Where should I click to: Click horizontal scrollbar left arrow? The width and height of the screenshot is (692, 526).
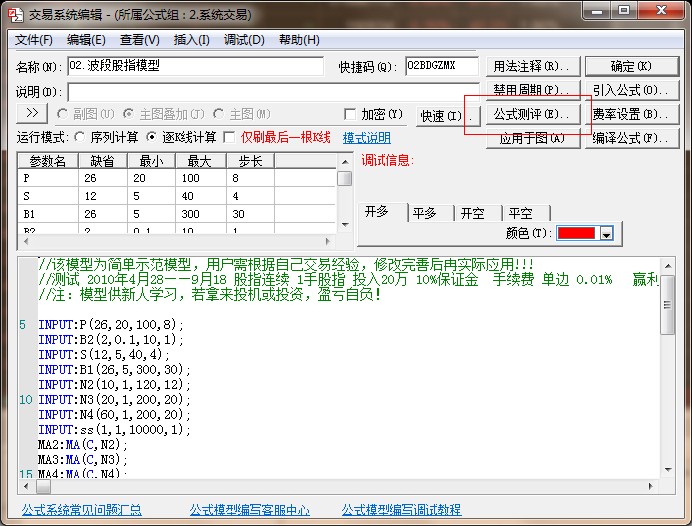click(27, 486)
